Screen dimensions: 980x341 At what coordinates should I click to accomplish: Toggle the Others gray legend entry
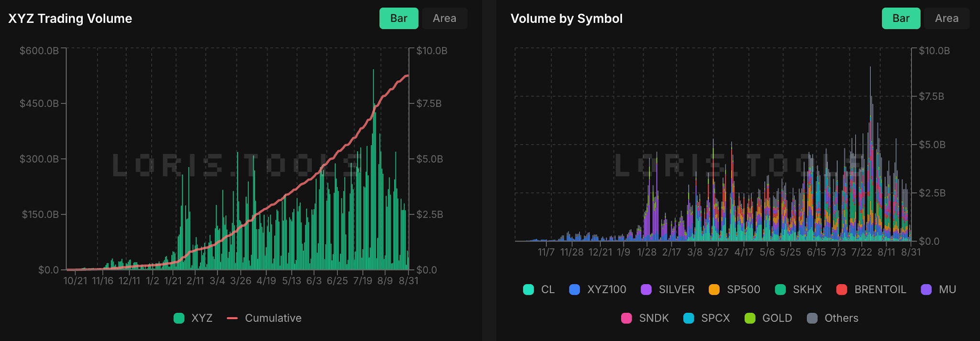(833, 318)
